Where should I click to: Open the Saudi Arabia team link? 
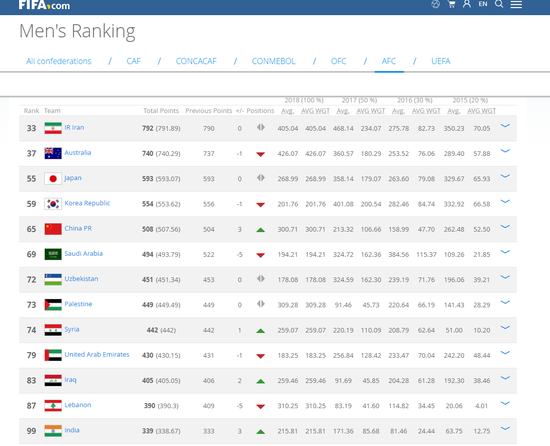click(x=83, y=254)
